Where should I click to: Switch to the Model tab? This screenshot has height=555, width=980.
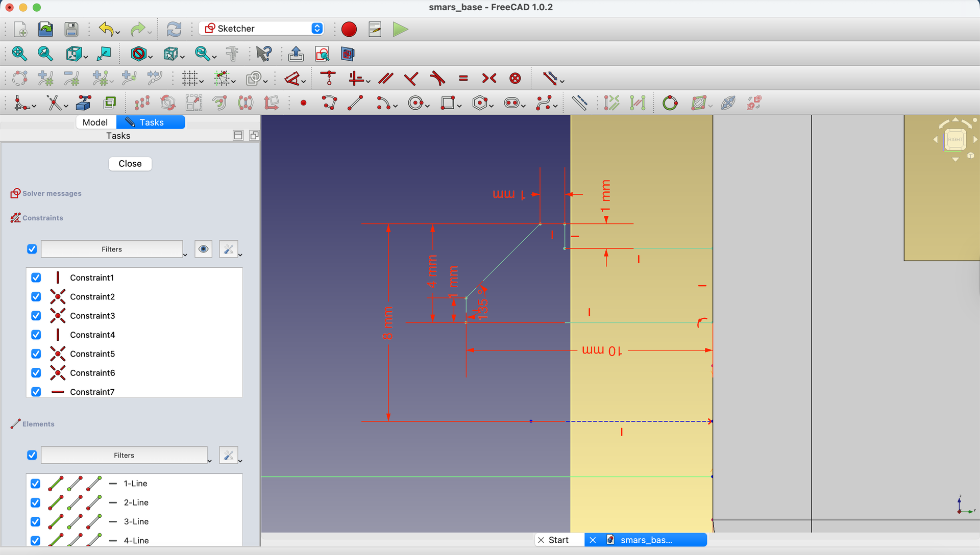click(x=95, y=122)
